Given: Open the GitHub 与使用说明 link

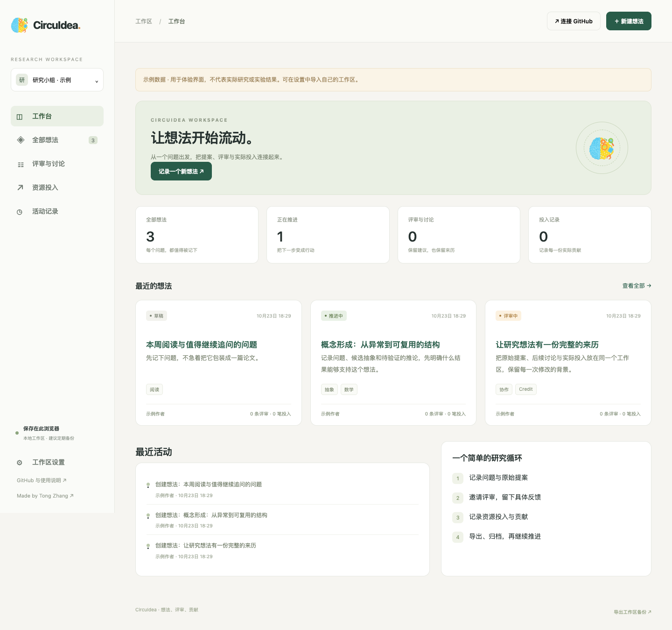Looking at the screenshot, I should 42,480.
